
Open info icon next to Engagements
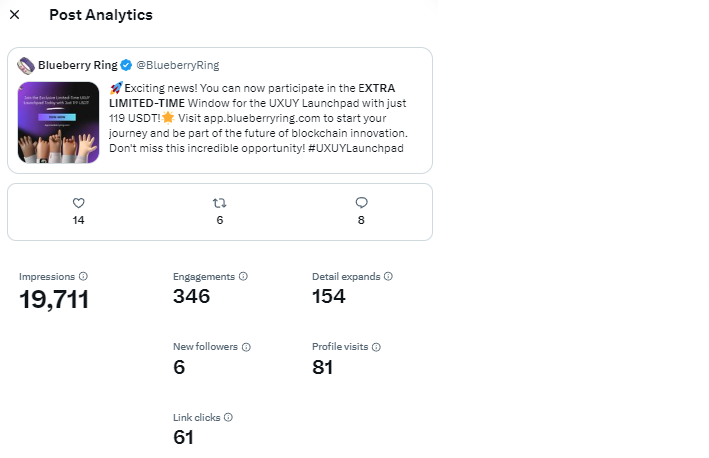243,276
